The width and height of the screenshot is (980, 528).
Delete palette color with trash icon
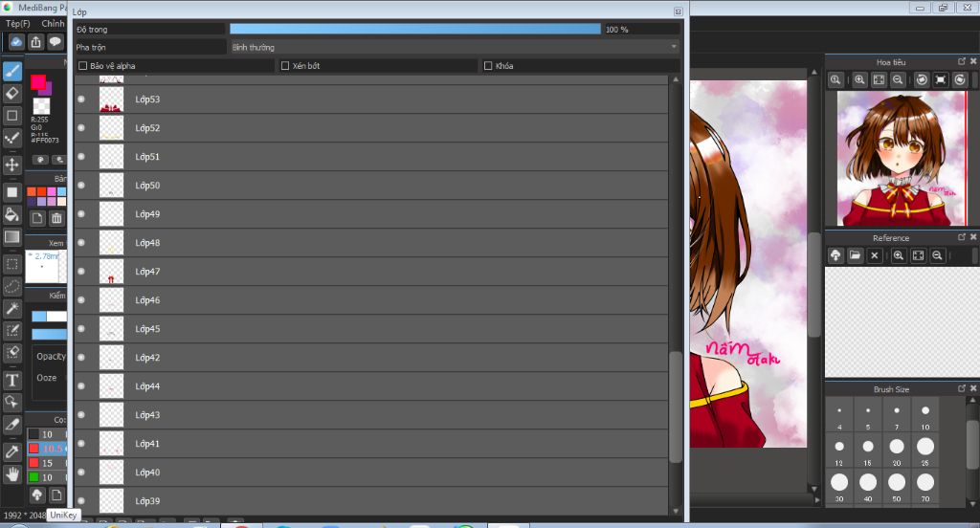[56, 218]
